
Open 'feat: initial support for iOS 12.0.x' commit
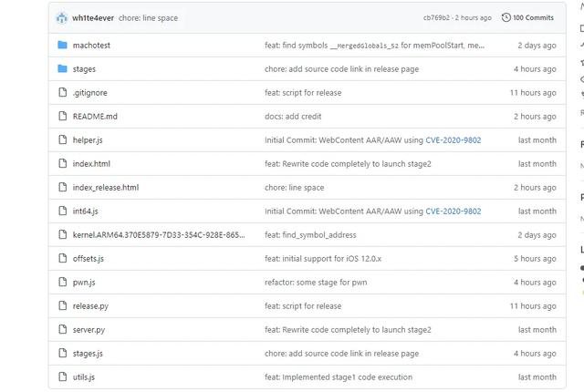point(323,259)
